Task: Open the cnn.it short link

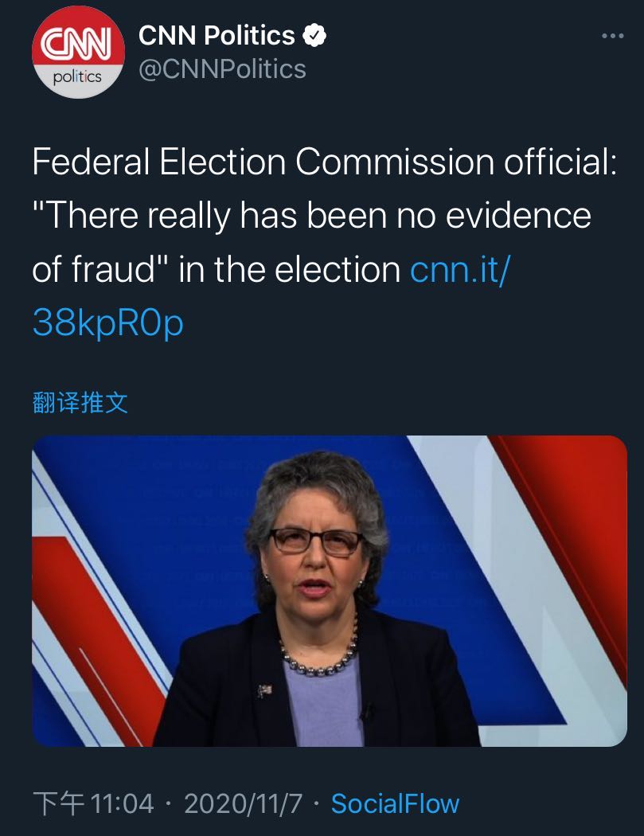Action: 459,270
